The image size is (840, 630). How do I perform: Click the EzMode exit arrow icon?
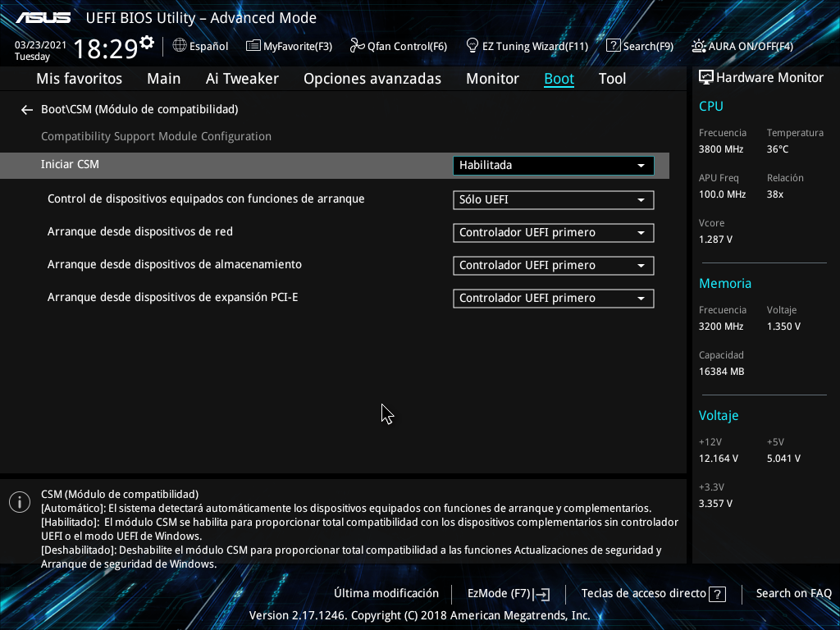541,594
